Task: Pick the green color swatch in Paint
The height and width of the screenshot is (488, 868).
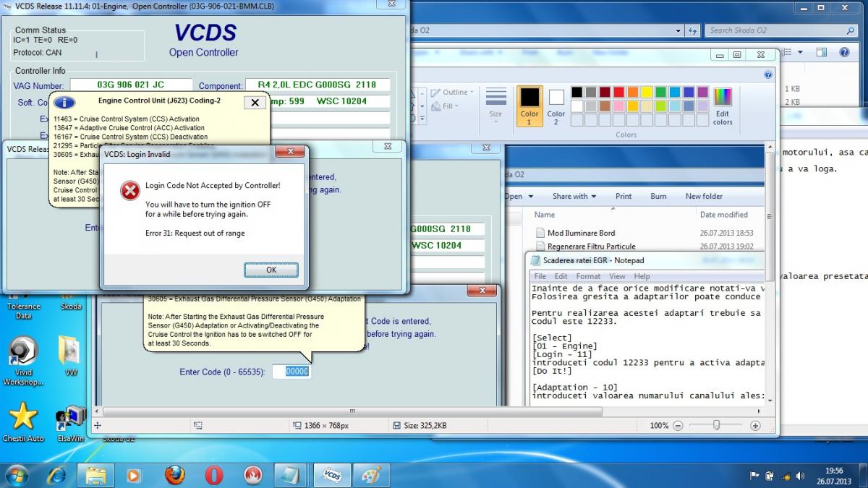Action: click(660, 92)
